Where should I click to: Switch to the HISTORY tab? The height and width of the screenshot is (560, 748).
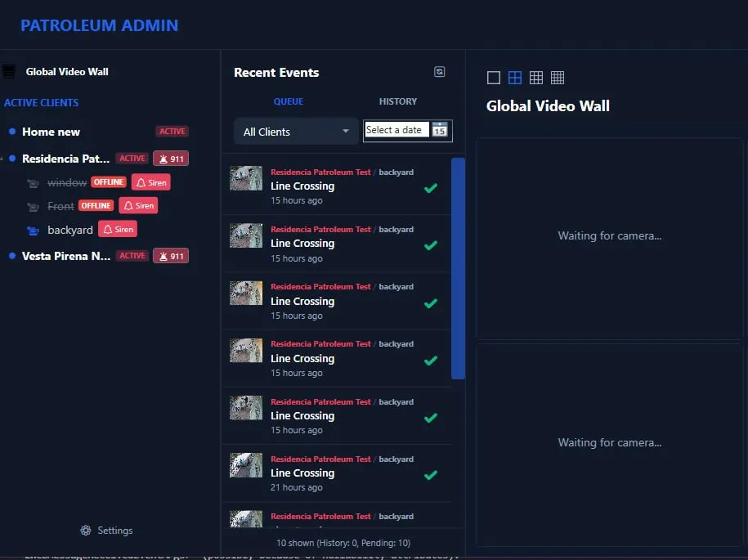[x=398, y=101]
